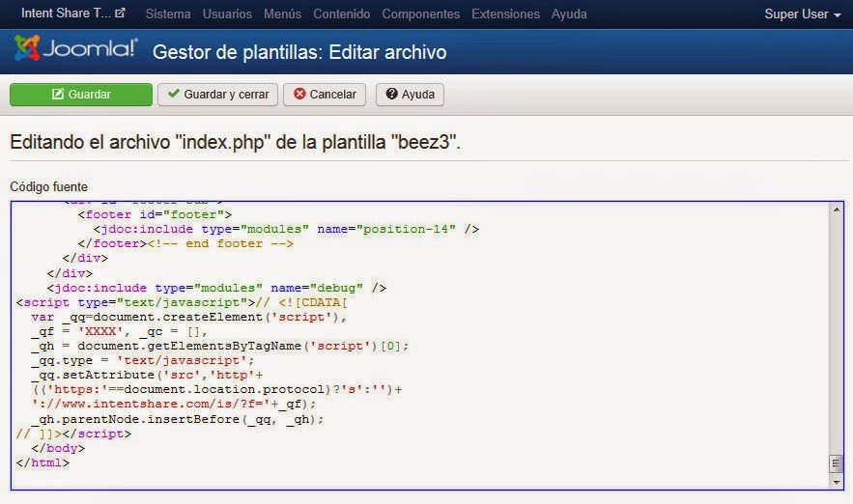Click the '</body>' line in the code
Viewport: 853px width, 504px height.
click(x=58, y=448)
